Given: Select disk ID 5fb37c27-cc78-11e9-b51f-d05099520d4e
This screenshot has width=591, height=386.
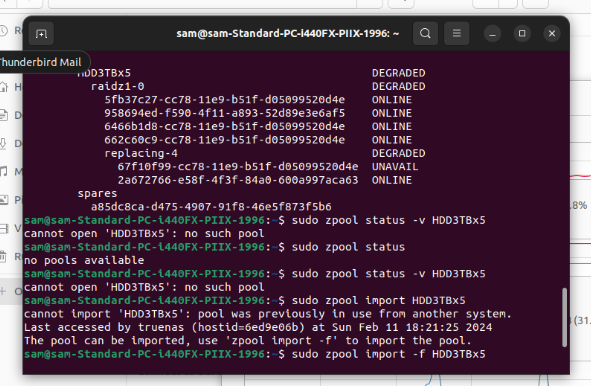Looking at the screenshot, I should (225, 100).
